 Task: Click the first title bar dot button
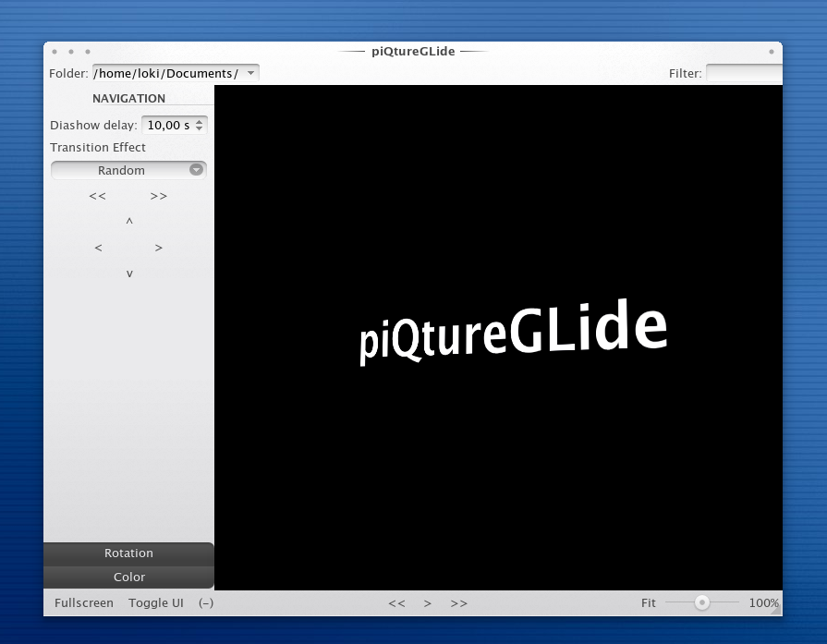[x=55, y=52]
